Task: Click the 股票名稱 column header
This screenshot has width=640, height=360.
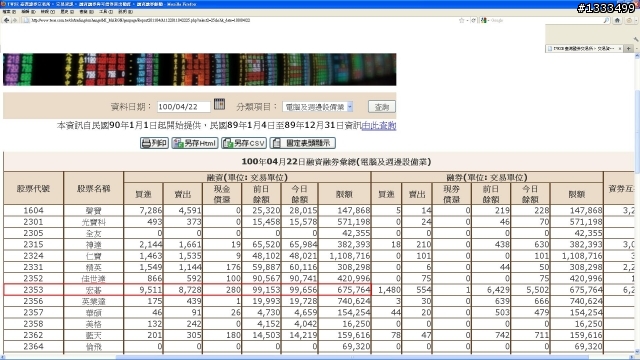Action: pyautogui.click(x=93, y=189)
